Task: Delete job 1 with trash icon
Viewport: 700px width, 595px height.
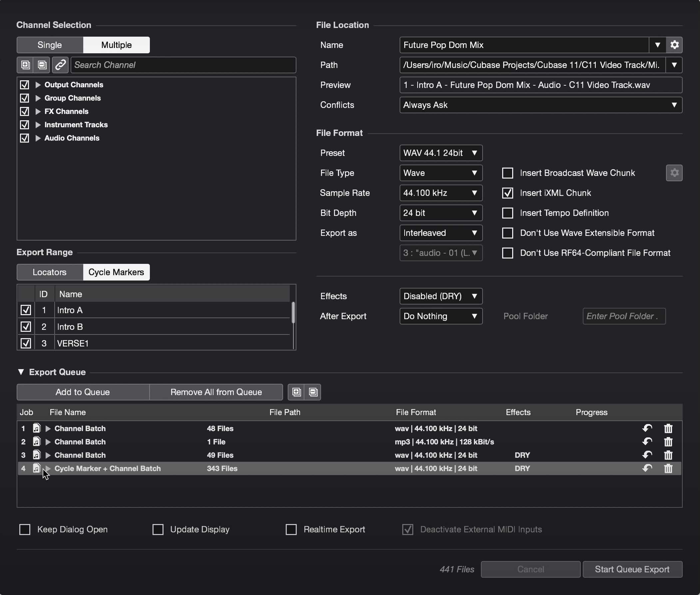Action: 668,428
